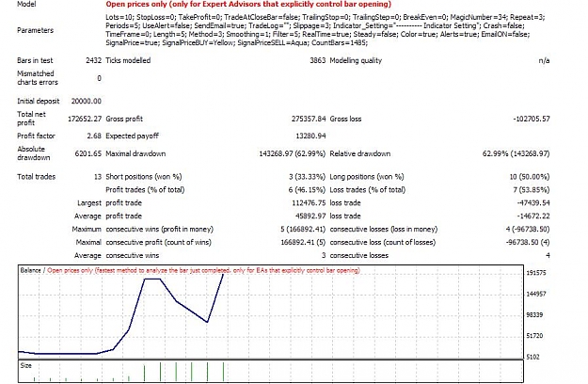The width and height of the screenshot is (588, 384).
Task: Select the chart axis value 191575
Action: click(x=536, y=273)
